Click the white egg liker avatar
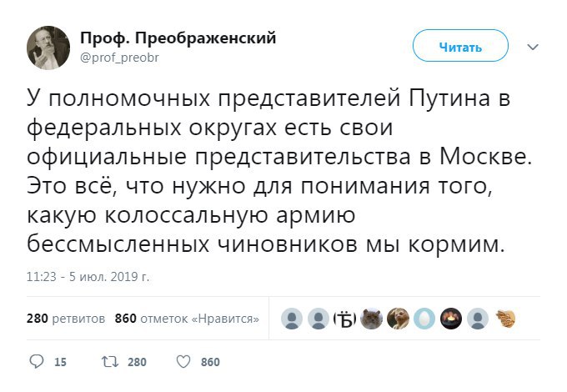 424,319
